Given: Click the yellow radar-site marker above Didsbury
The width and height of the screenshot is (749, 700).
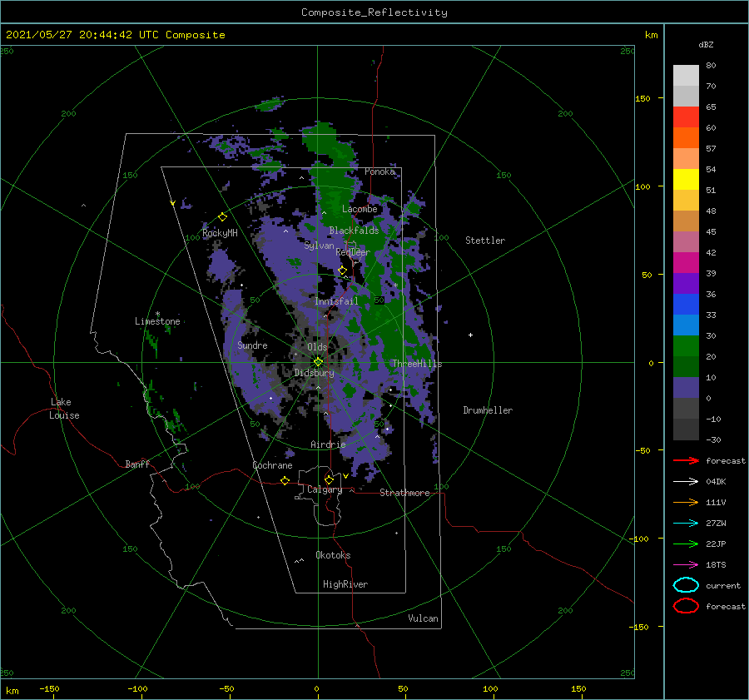Looking at the screenshot, I should coord(318,362).
